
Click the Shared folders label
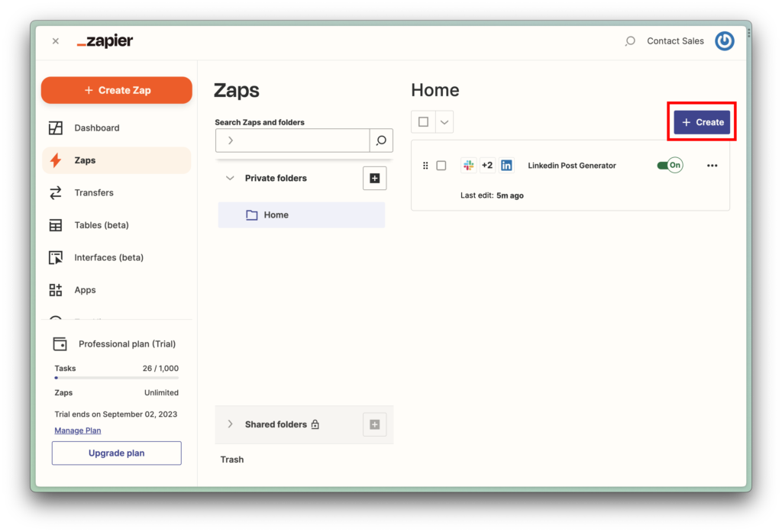click(x=276, y=424)
